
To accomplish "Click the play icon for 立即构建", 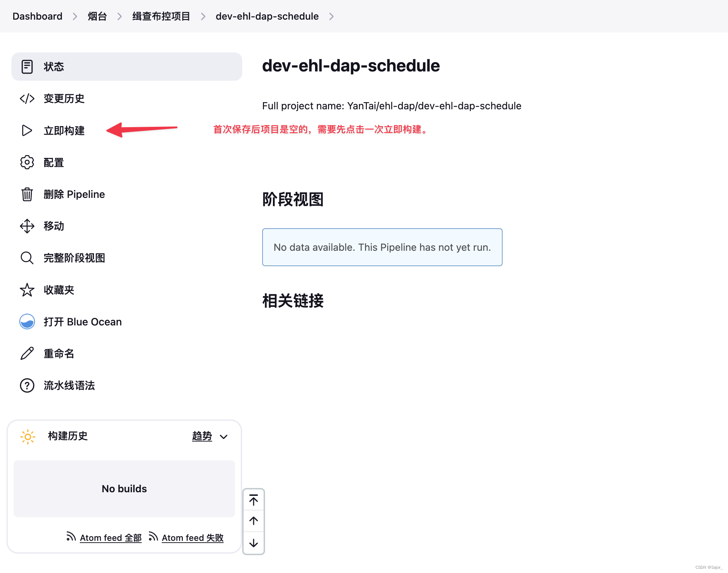I will [27, 130].
